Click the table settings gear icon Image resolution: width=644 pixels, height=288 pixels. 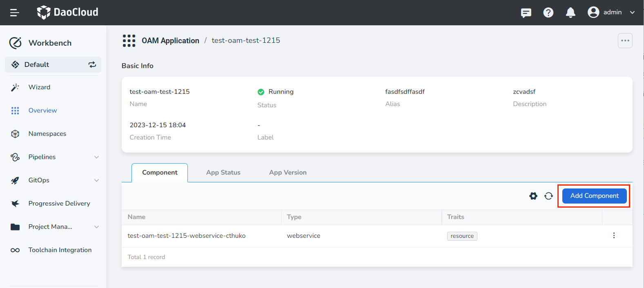point(533,196)
